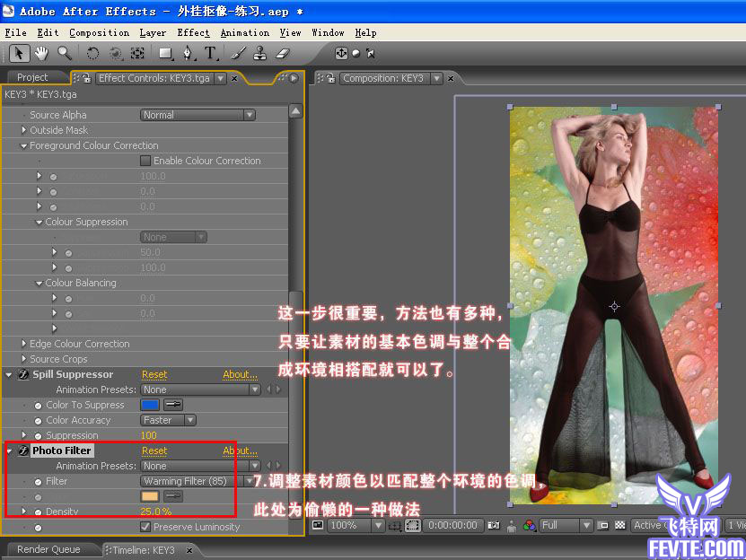This screenshot has height=560, width=746.
Task: Toggle Color Accuracy stopwatch
Action: [38, 421]
